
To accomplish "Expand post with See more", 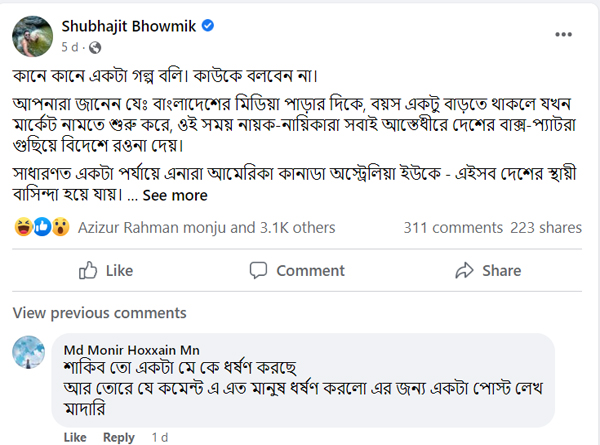I will 174,195.
